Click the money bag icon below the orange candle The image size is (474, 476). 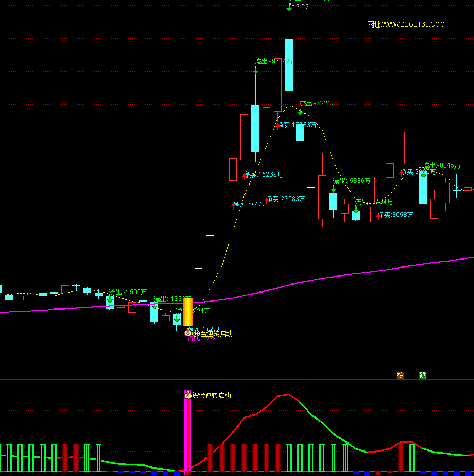click(x=188, y=332)
